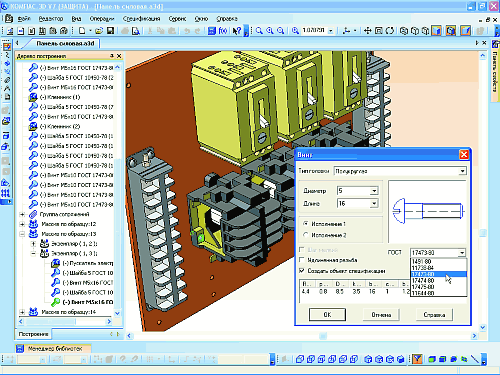
Task: Click the Open file folder icon
Action: (x=99, y=31)
